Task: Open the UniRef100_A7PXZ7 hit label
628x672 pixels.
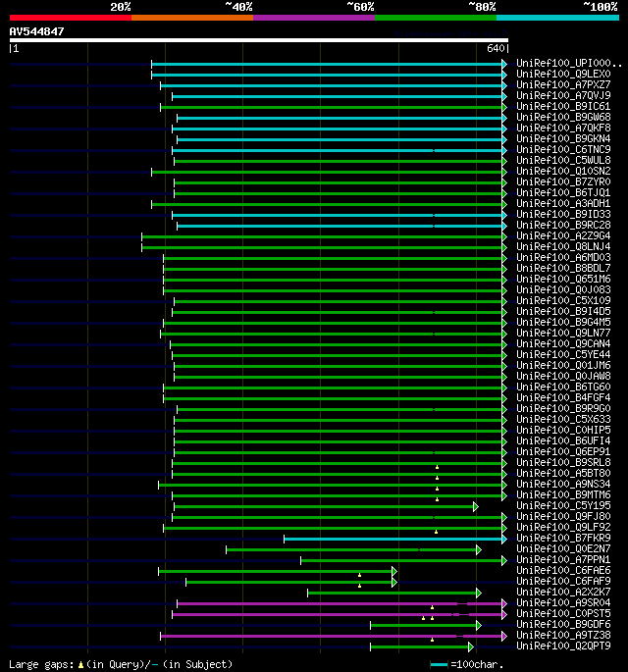Action: coord(563,84)
